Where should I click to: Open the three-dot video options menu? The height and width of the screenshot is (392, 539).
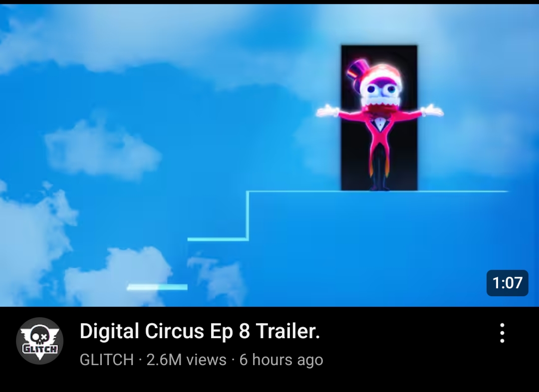(x=502, y=333)
